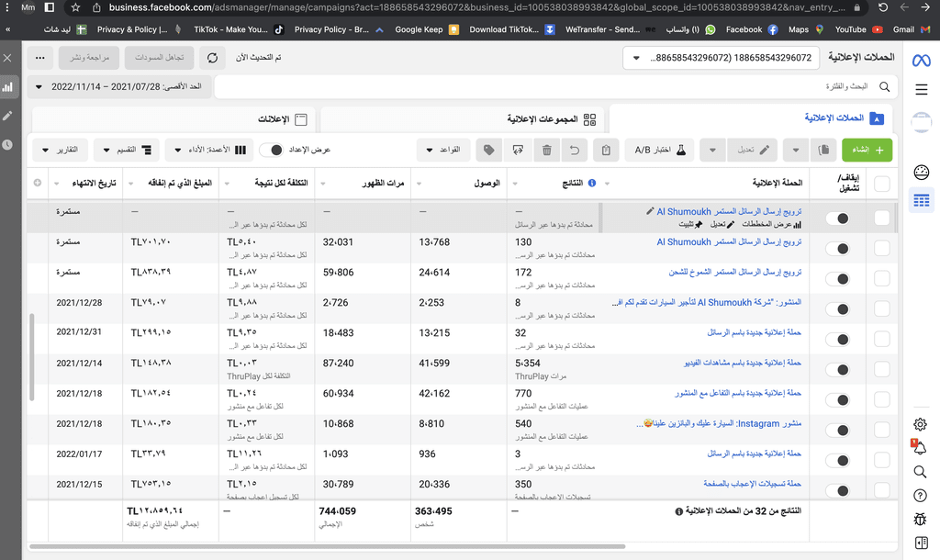Expand the arrow next to duplicate button
The image size is (940, 560).
click(x=796, y=150)
